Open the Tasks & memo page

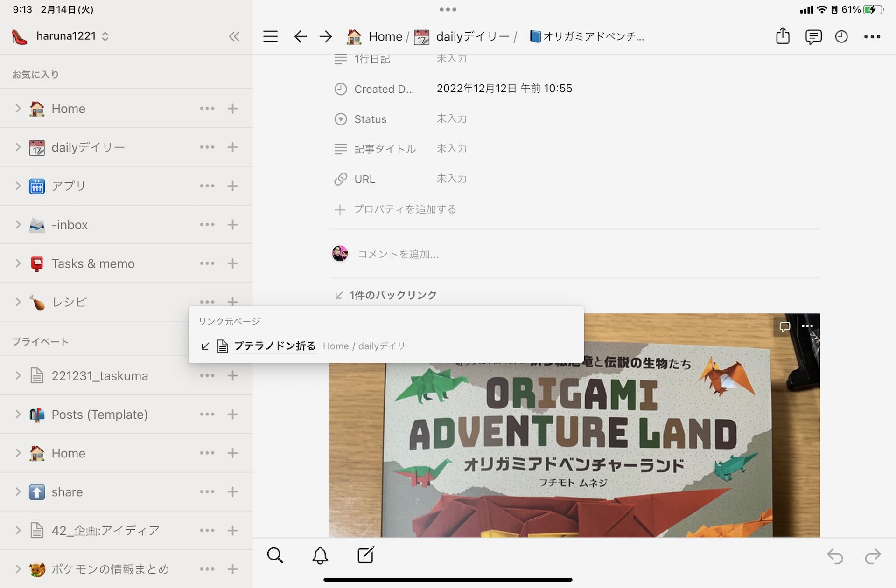click(x=93, y=263)
